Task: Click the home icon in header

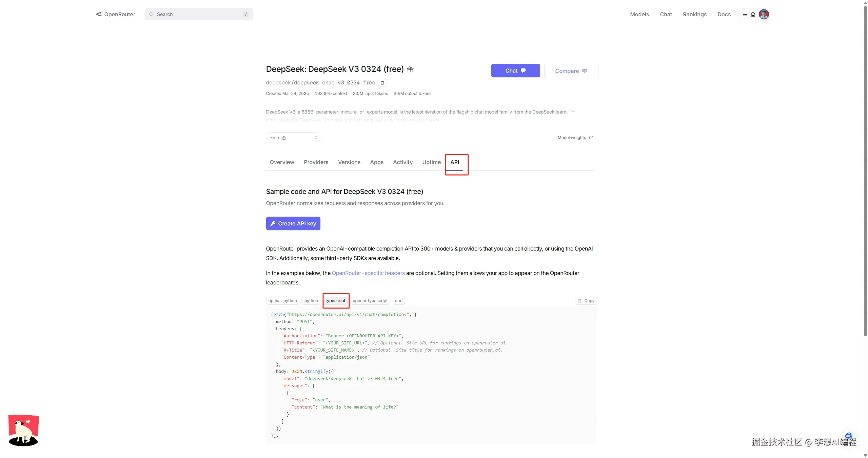Action: [753, 14]
